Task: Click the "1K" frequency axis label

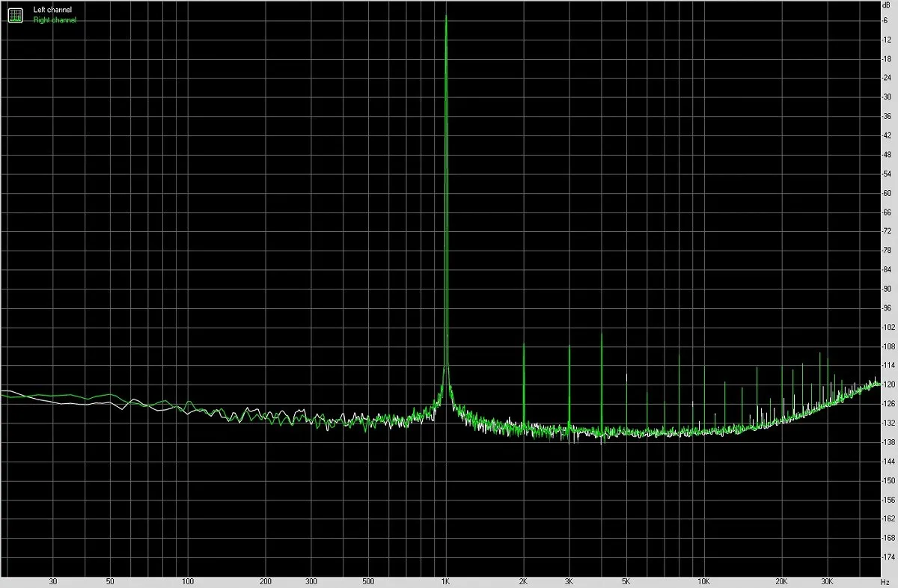Action: coord(446,581)
